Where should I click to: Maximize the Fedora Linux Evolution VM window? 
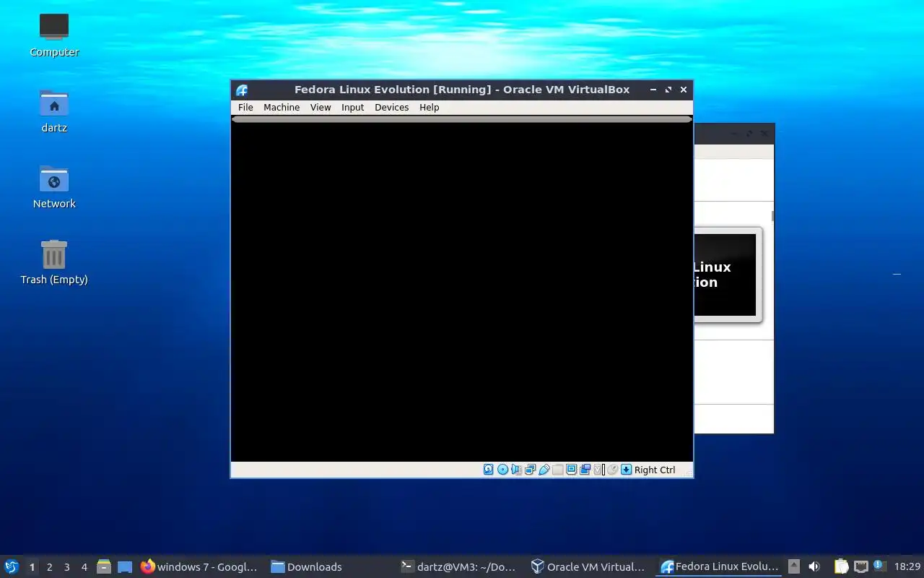tap(668, 90)
